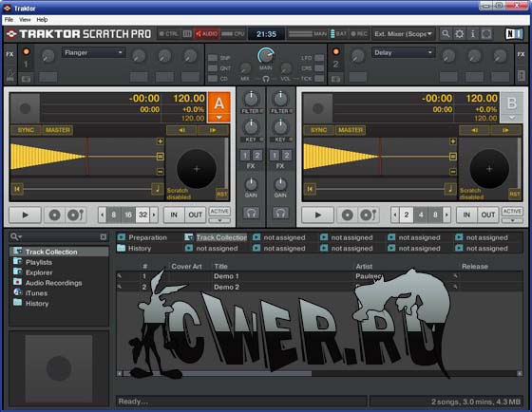Click deck A FILTER knob

pos(251,99)
